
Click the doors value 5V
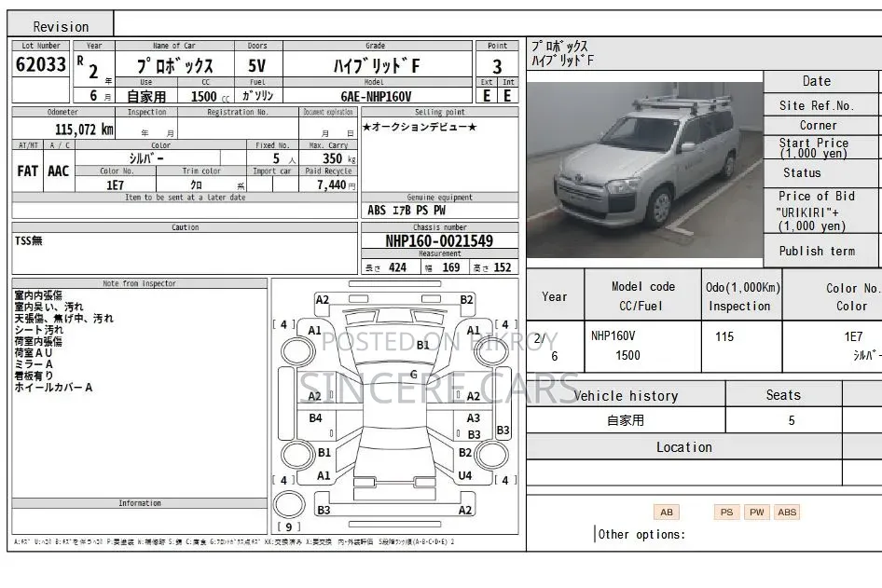tap(257, 66)
